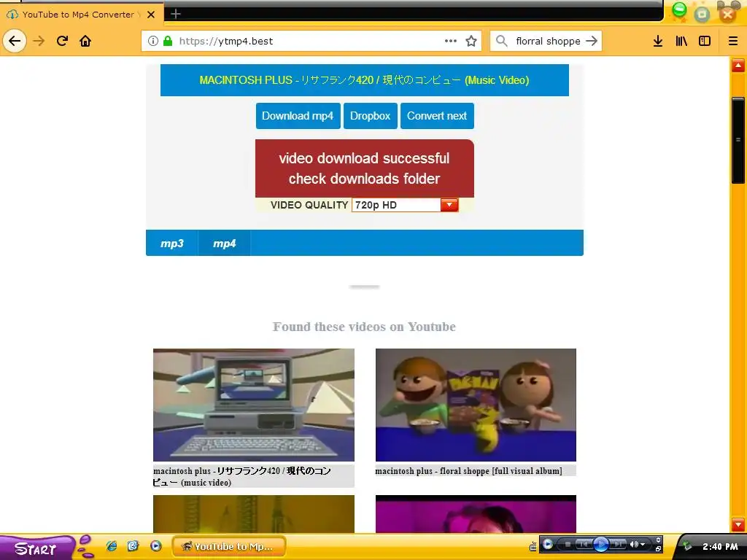This screenshot has width=747, height=560.
Task: Open a new tab with the plus button
Action: coord(176,14)
